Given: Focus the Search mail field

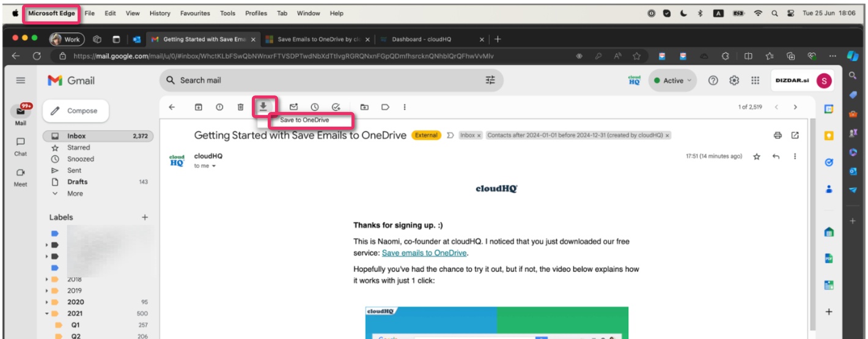Looking at the screenshot, I should pyautogui.click(x=330, y=80).
